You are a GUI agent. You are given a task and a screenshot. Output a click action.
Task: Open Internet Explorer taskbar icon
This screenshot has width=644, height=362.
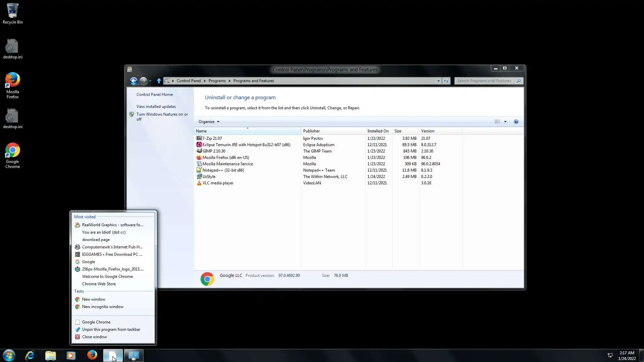coord(30,355)
